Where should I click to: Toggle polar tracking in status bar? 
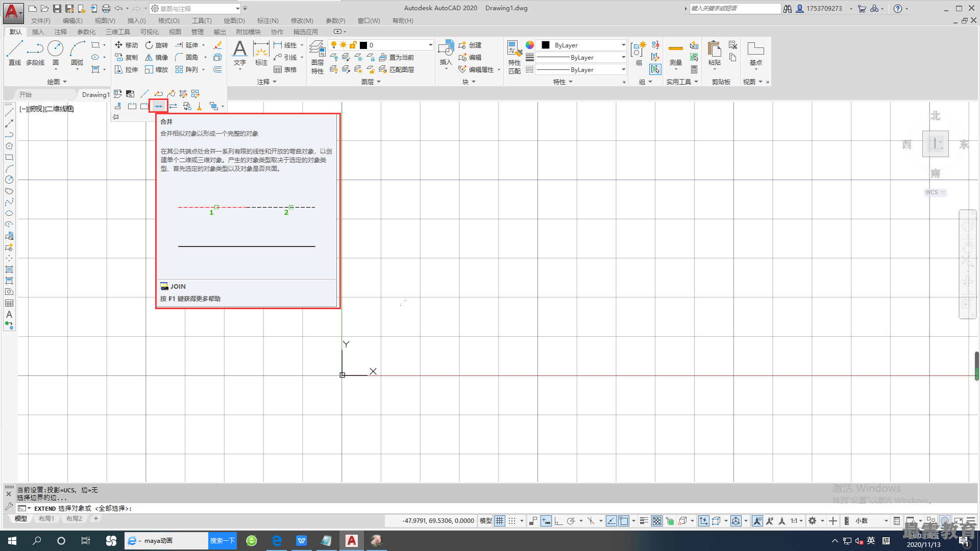coord(571,521)
